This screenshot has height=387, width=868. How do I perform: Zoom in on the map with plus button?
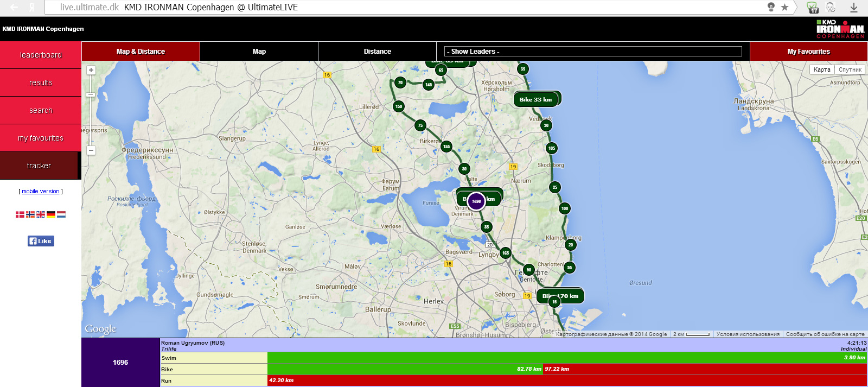click(91, 70)
